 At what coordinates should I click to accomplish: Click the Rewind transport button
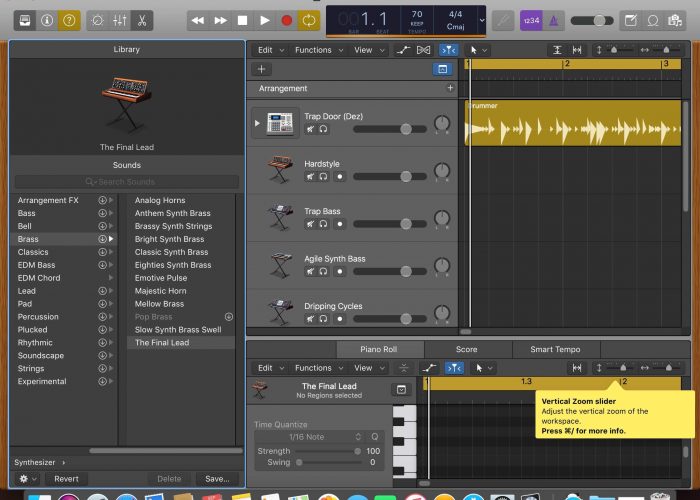point(198,21)
